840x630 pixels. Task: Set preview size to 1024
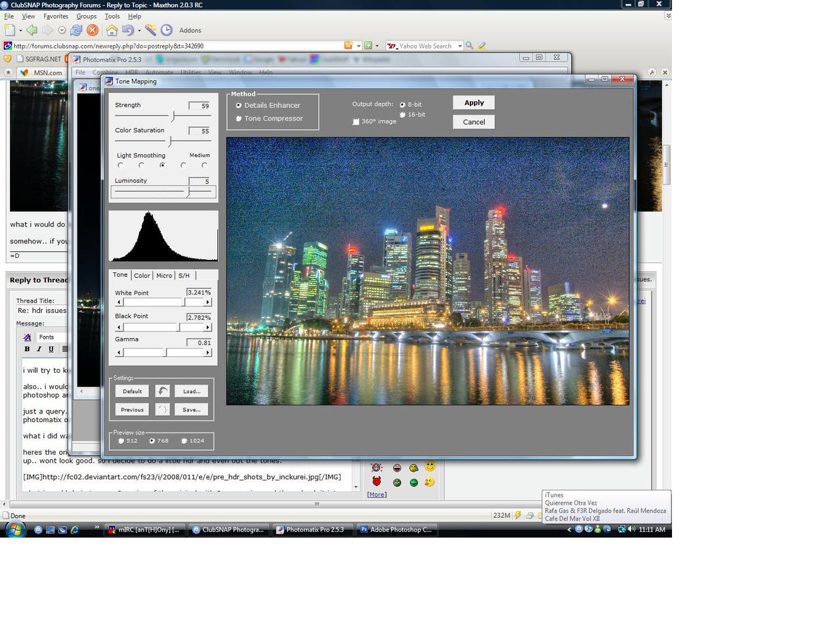click(x=184, y=441)
